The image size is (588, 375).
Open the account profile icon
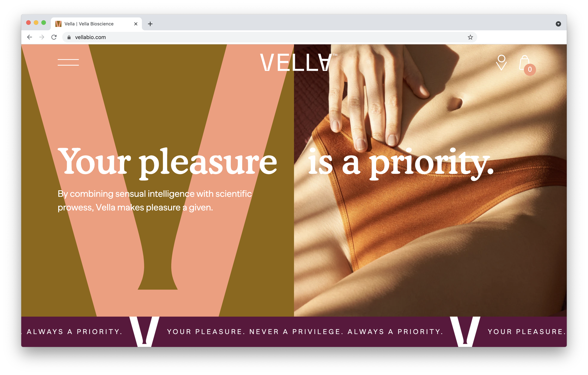pos(501,63)
